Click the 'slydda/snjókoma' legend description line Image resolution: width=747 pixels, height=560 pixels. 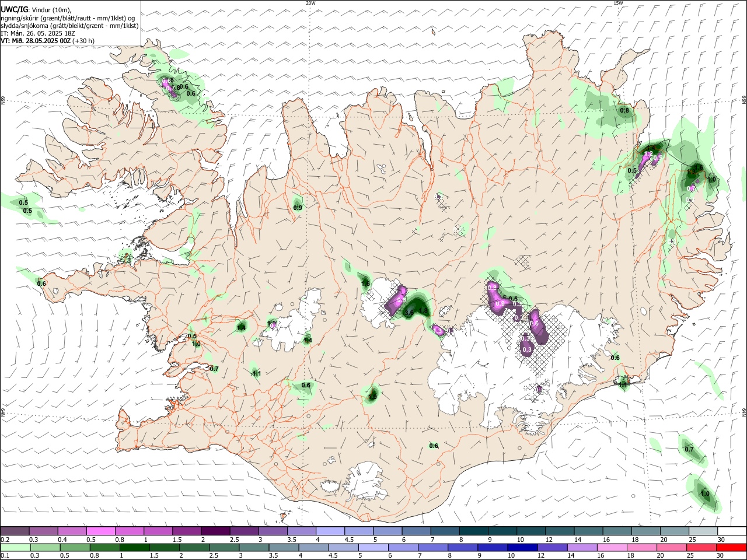pyautogui.click(x=69, y=26)
